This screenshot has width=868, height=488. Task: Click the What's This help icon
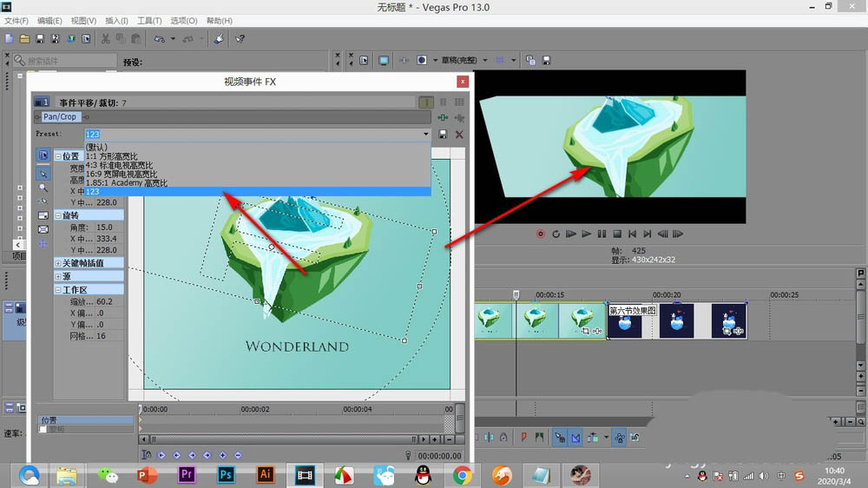[x=240, y=39]
